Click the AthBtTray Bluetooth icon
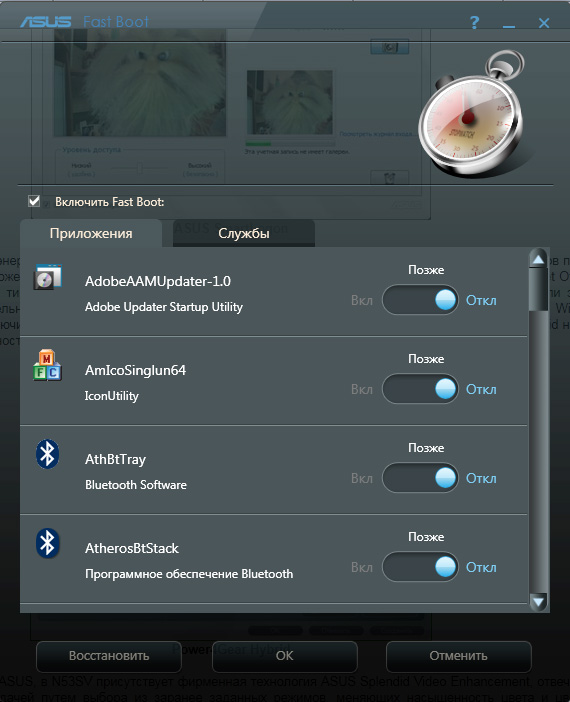570x702 pixels. point(47,454)
